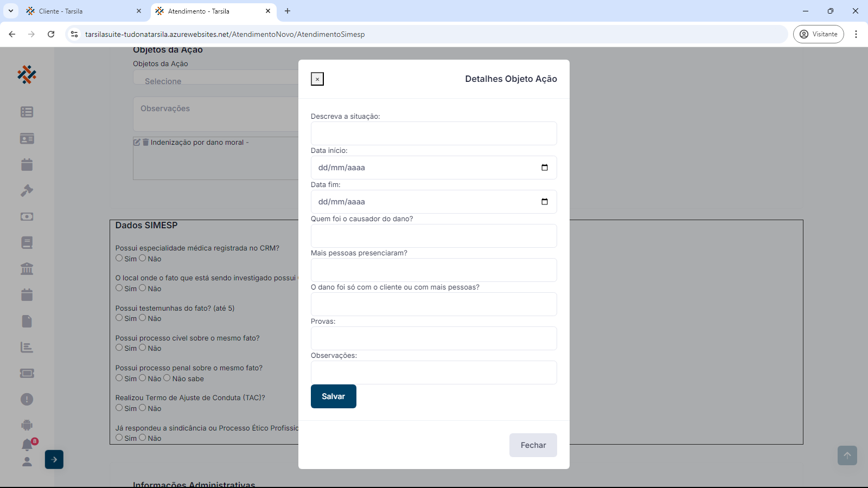Screen dimensions: 868x488
Task: Open the Data fim calendar picker
Action: 545,202
